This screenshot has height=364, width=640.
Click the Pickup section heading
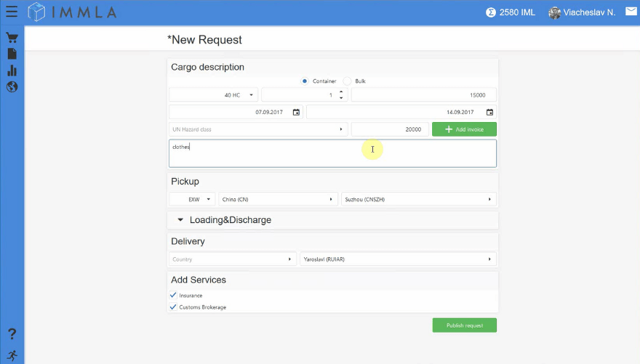pyautogui.click(x=185, y=182)
